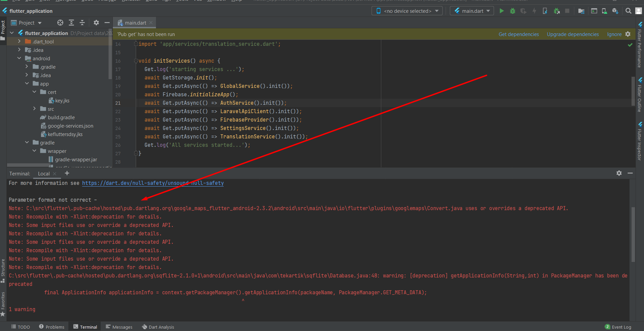
Task: Toggle the Project side tool button
Action: [x=3, y=30]
